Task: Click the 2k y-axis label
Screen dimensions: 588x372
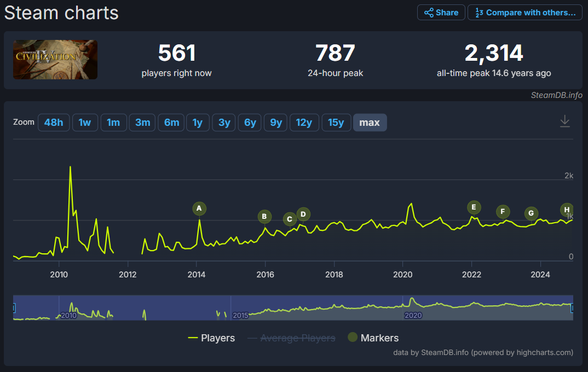Action: [569, 175]
